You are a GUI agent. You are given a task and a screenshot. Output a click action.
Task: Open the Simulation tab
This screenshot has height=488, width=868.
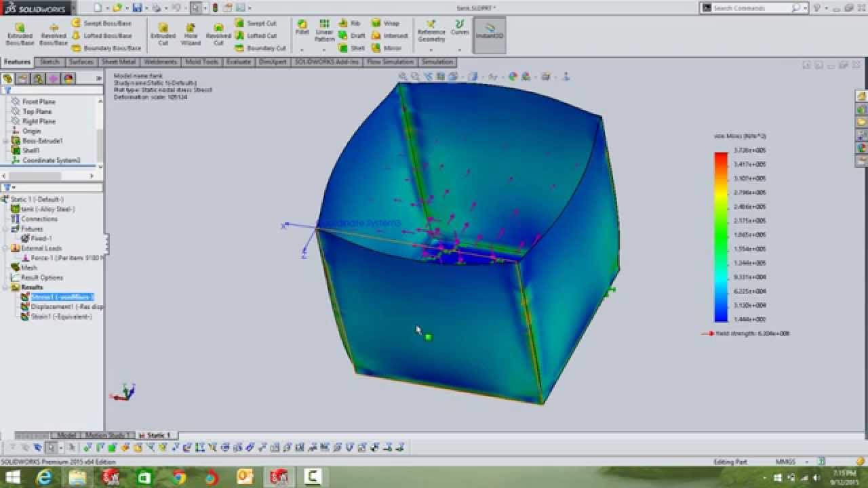point(437,62)
